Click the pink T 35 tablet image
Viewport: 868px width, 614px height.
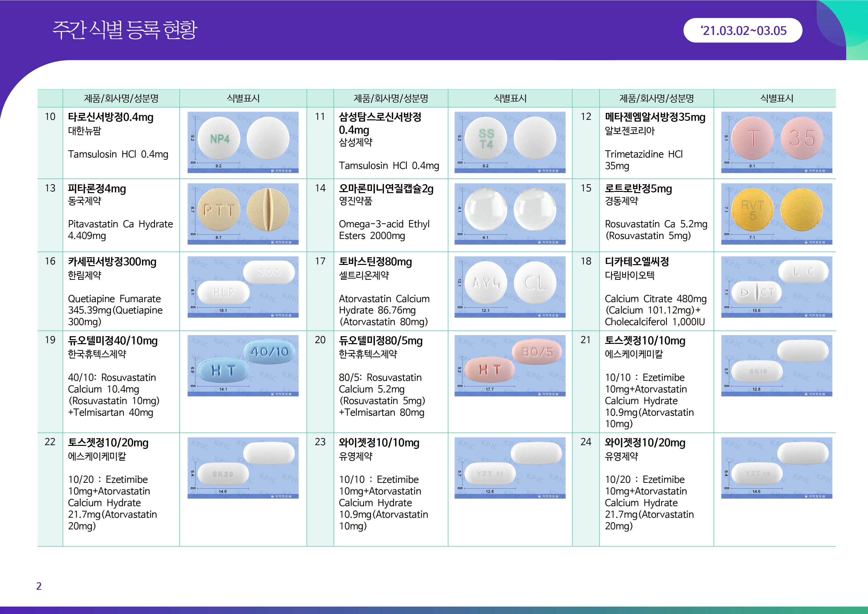(x=776, y=142)
